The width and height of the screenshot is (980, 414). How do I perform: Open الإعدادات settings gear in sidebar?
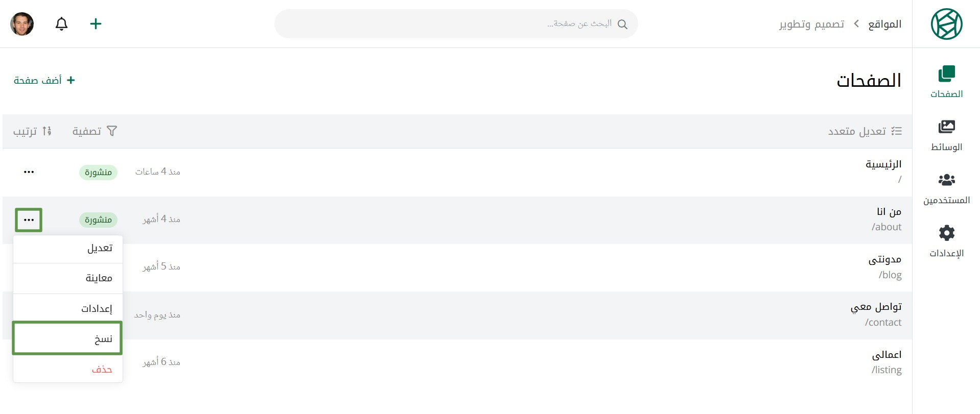946,241
